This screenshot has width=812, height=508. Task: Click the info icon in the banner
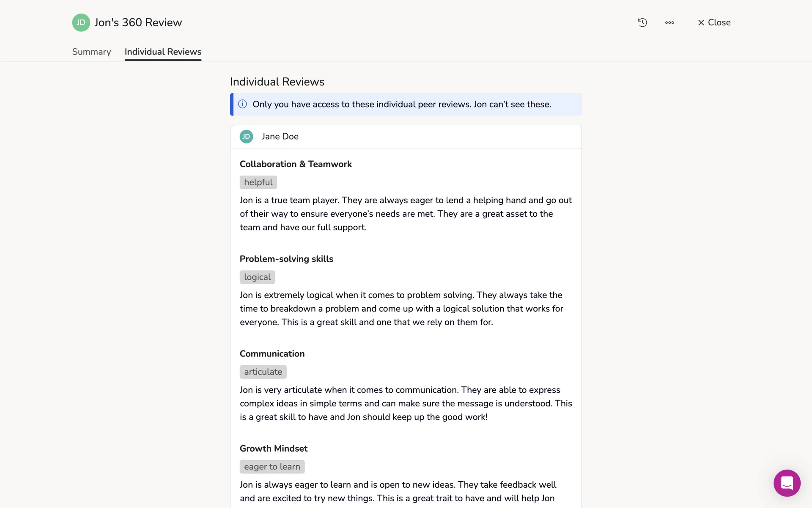[242, 104]
